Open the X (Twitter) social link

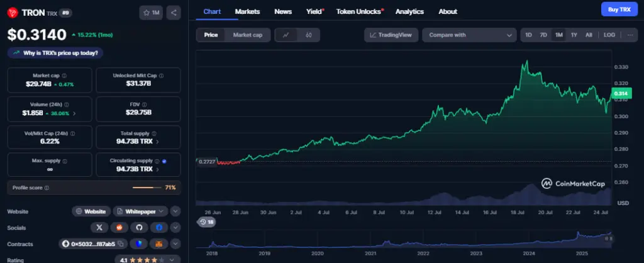[x=99, y=228]
